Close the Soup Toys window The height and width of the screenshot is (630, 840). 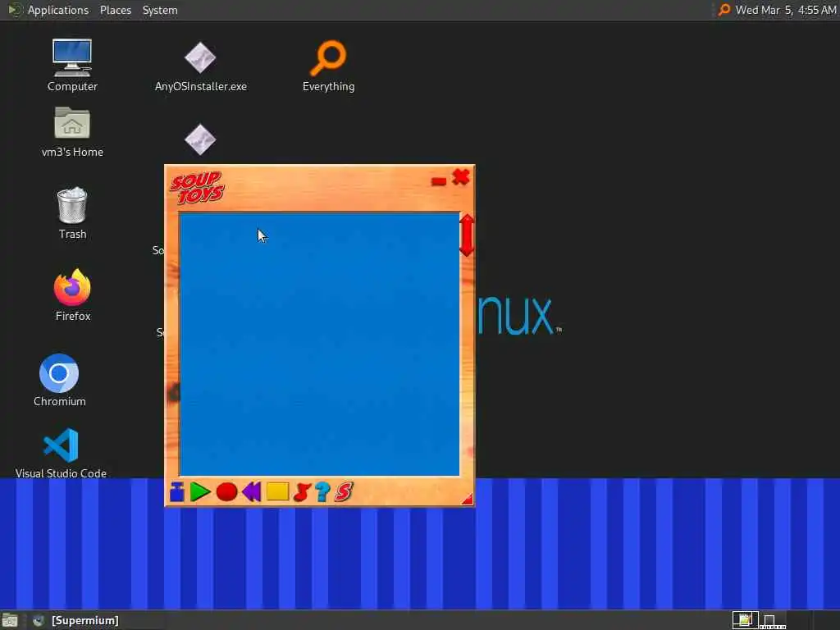pyautogui.click(x=461, y=177)
